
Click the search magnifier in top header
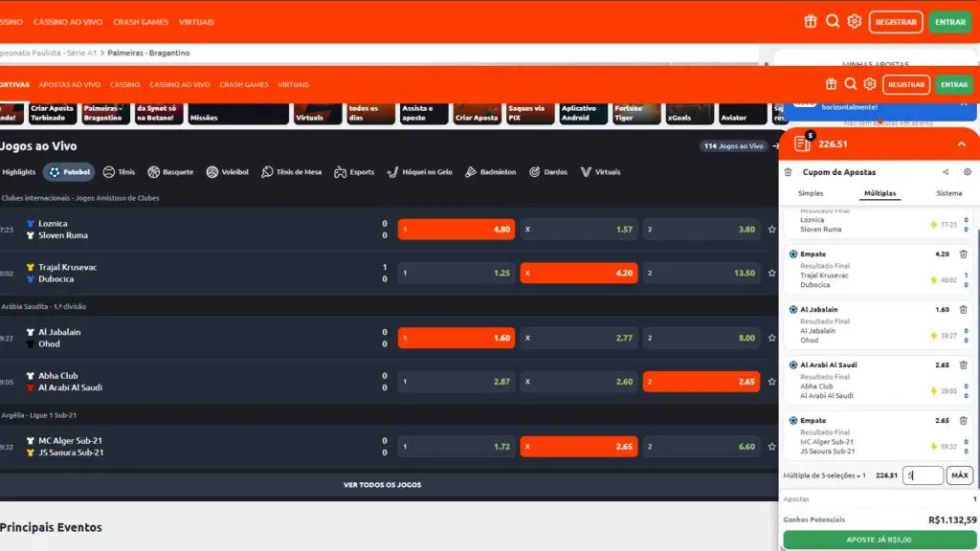[x=833, y=21]
